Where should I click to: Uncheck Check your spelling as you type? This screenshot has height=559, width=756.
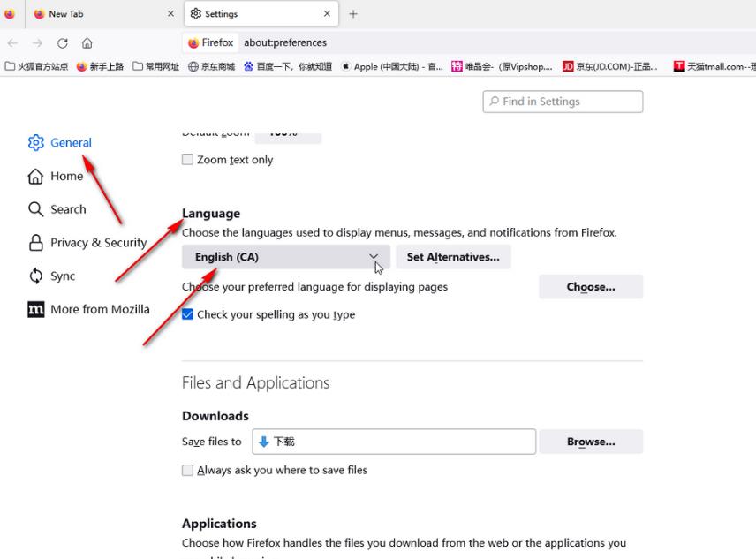pos(187,314)
